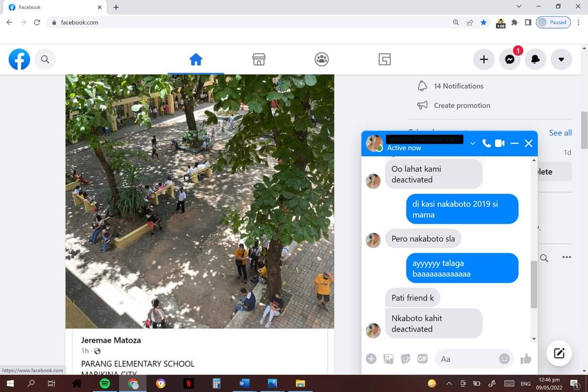
Task: Close the chat window
Action: [528, 143]
